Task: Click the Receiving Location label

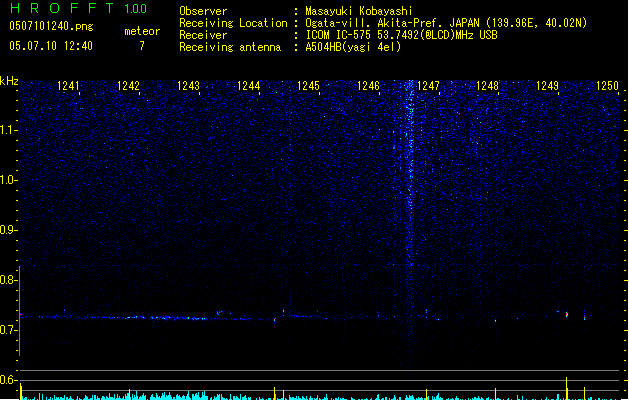Action: click(233, 23)
